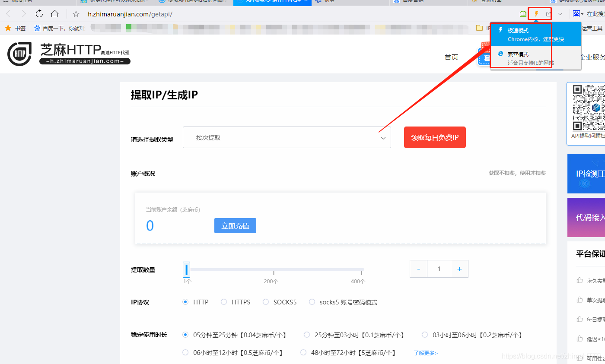Click thumbs-up icon beside 每日提取
The width and height of the screenshot is (605, 364).
pos(580,319)
